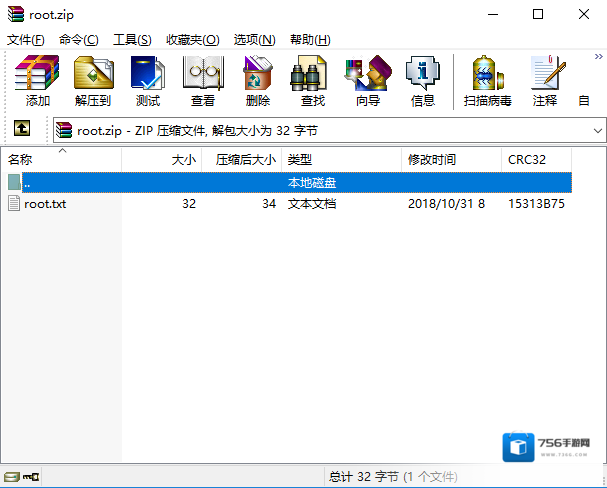Select the root.txt file entry
This screenshot has height=488, width=607.
(45, 203)
